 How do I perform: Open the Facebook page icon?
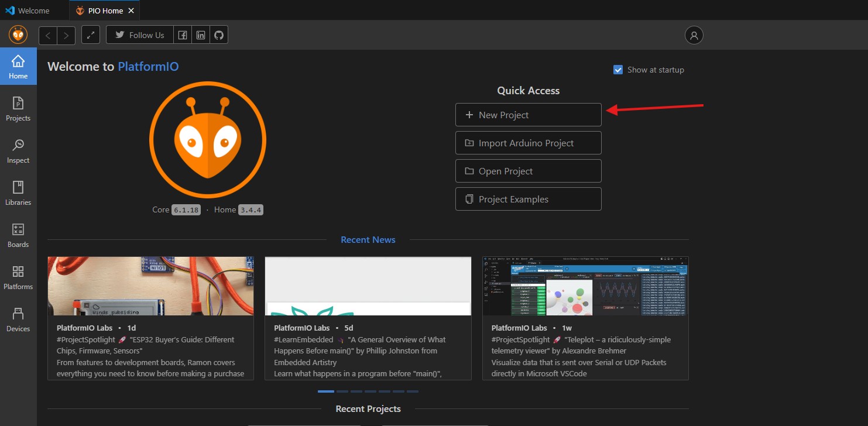pyautogui.click(x=183, y=35)
